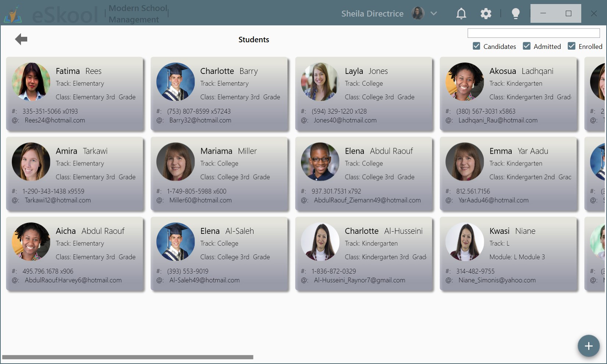Open Charlotte Barry's student card
The width and height of the screenshot is (607, 364).
tap(220, 94)
